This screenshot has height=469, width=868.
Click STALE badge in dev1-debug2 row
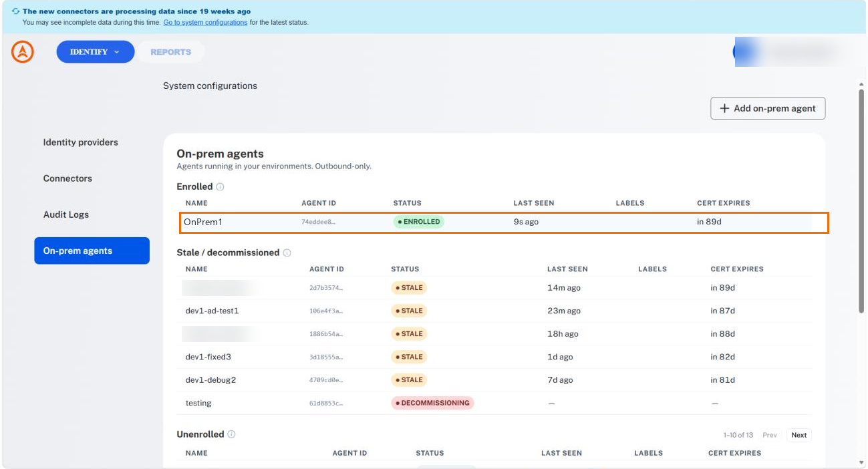[x=409, y=379]
